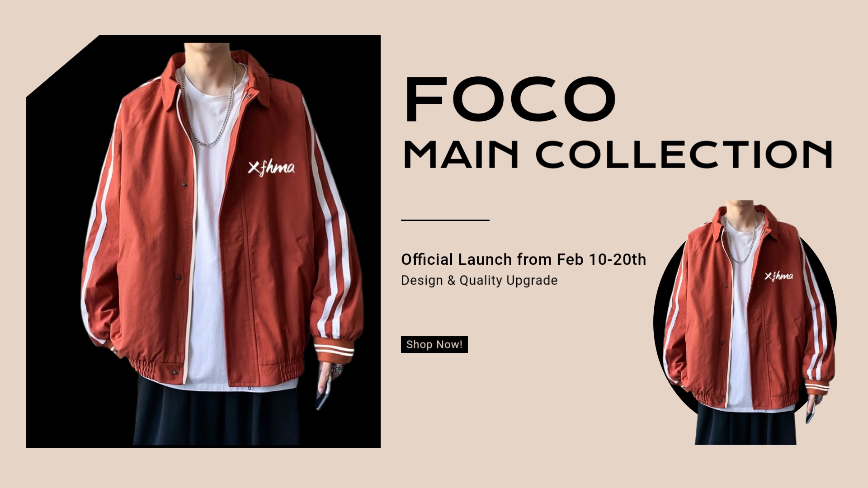This screenshot has width=868, height=488.
Task: Click the MAIN COLLECTION heading
Action: (618, 154)
